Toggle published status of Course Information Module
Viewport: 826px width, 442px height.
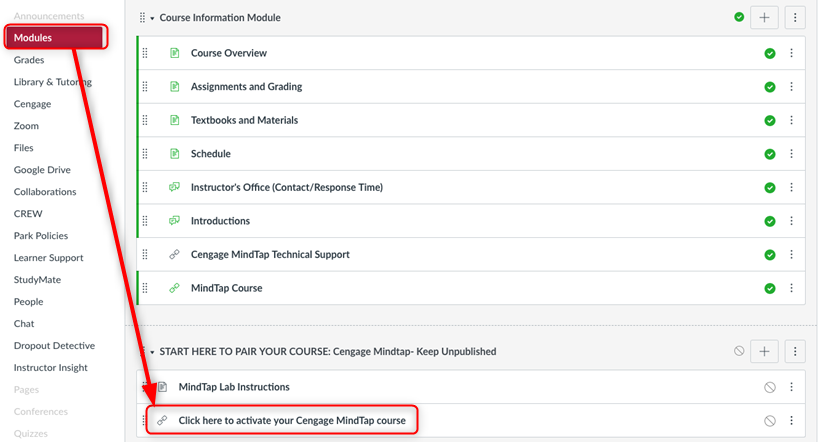click(739, 17)
